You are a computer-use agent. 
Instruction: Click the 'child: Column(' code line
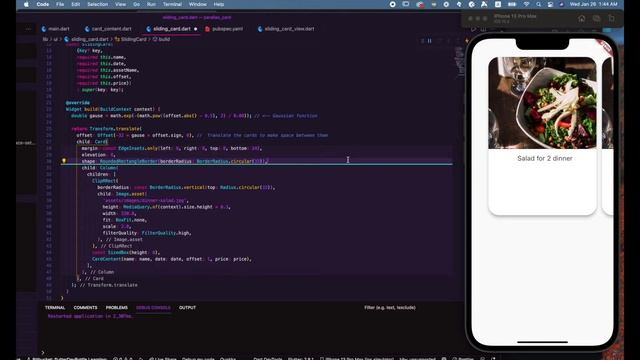click(x=100, y=168)
